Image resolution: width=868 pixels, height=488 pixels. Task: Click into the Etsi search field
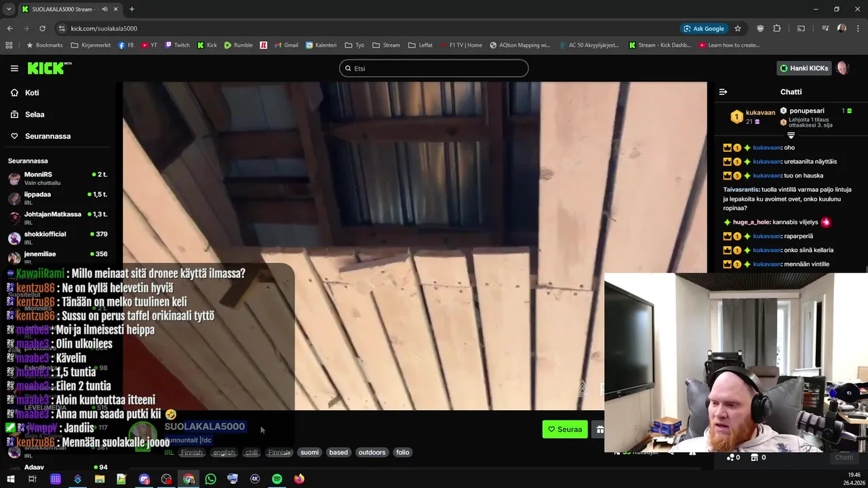point(434,68)
